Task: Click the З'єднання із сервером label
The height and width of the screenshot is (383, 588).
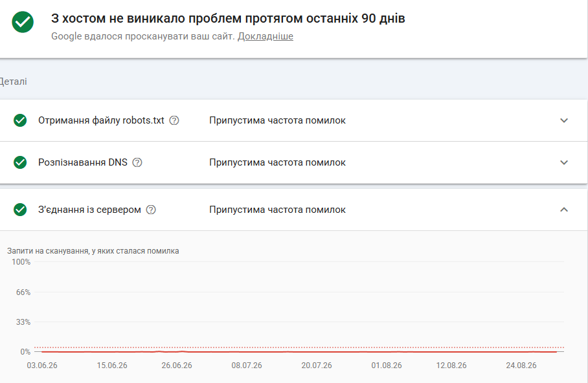Action: point(89,210)
